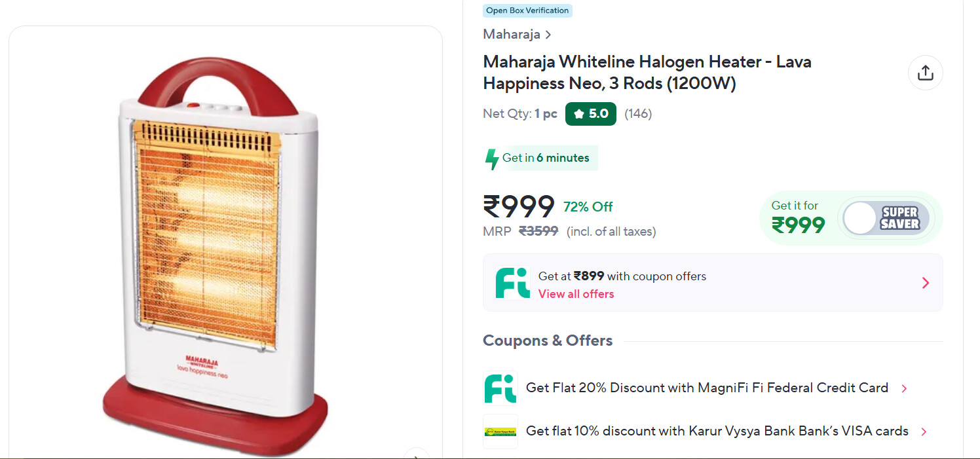The height and width of the screenshot is (459, 980).
Task: Click the lightning bolt delivery icon
Action: tap(491, 158)
